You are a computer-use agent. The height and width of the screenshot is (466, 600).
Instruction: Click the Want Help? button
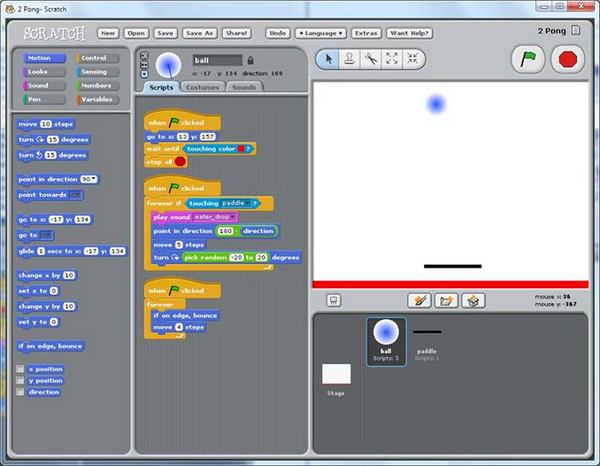click(409, 33)
